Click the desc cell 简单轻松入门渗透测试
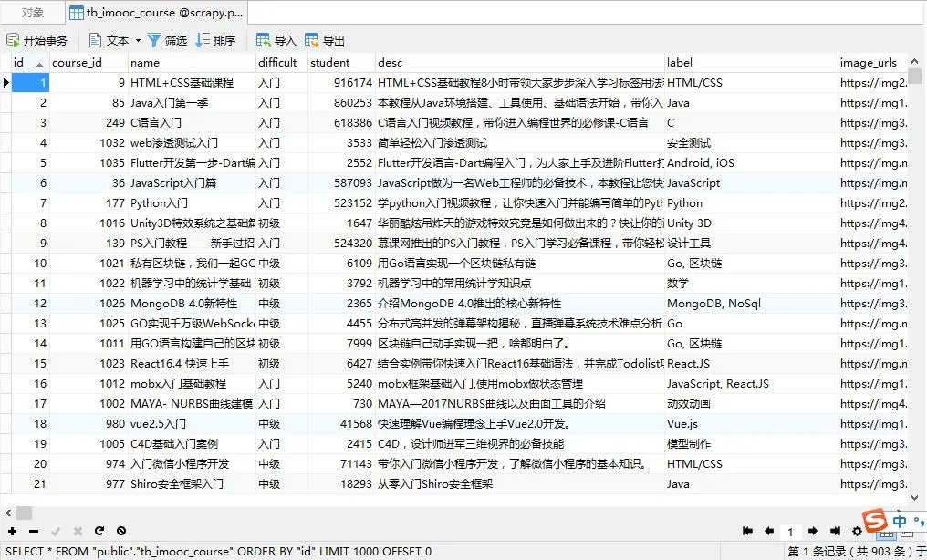This screenshot has width=927, height=560. (520, 143)
